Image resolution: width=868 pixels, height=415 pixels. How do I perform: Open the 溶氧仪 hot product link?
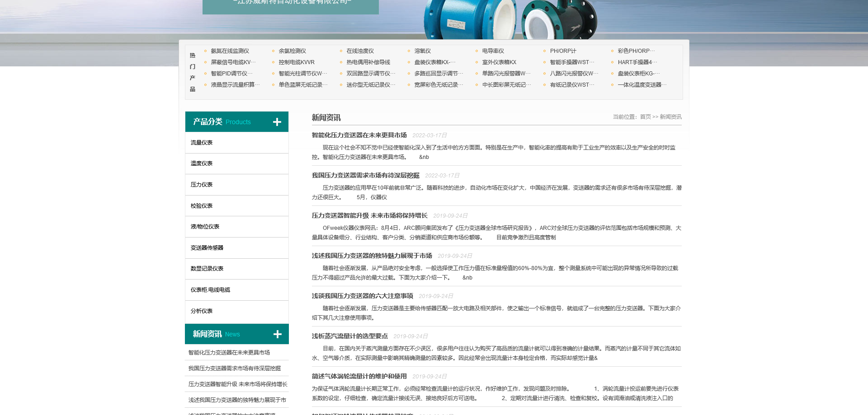pos(423,51)
